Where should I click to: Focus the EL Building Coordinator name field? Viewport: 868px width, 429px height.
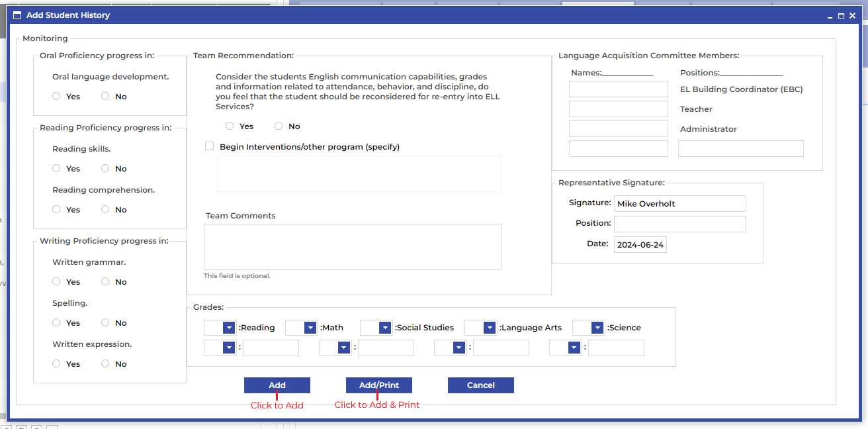[x=619, y=89]
